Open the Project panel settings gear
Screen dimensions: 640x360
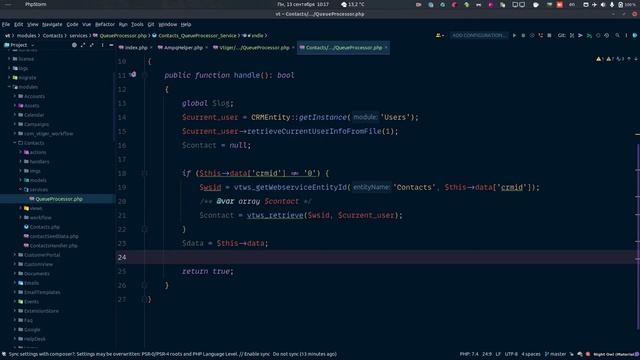74,45
